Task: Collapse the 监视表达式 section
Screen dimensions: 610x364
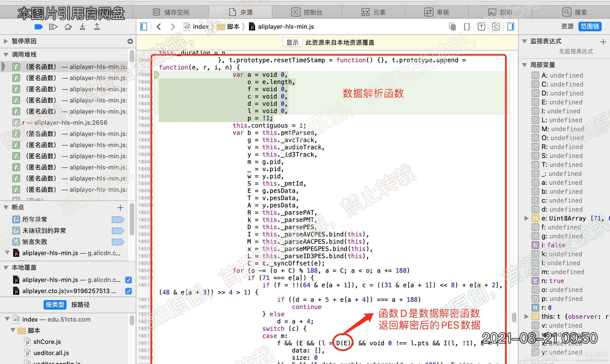Action: click(x=524, y=41)
